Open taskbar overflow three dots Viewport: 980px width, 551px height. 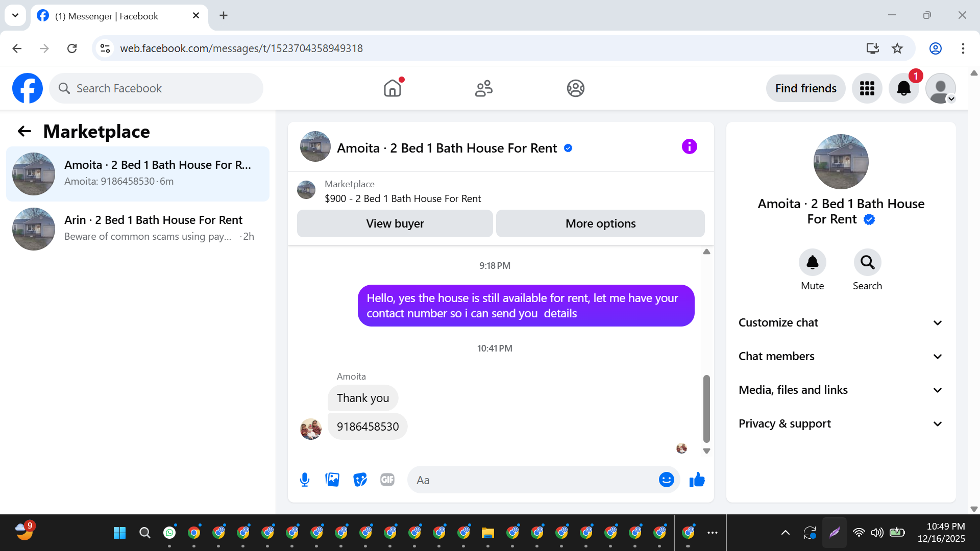pos(713,533)
